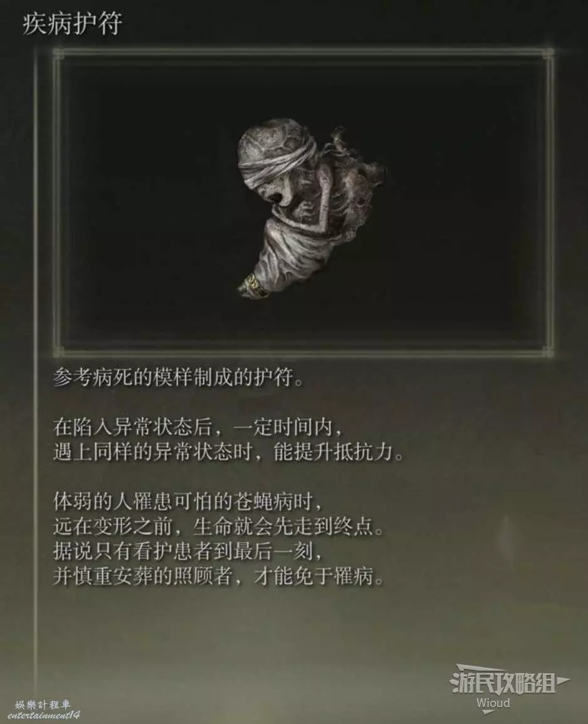Click the vertical divider line beside the frame

pos(36,370)
